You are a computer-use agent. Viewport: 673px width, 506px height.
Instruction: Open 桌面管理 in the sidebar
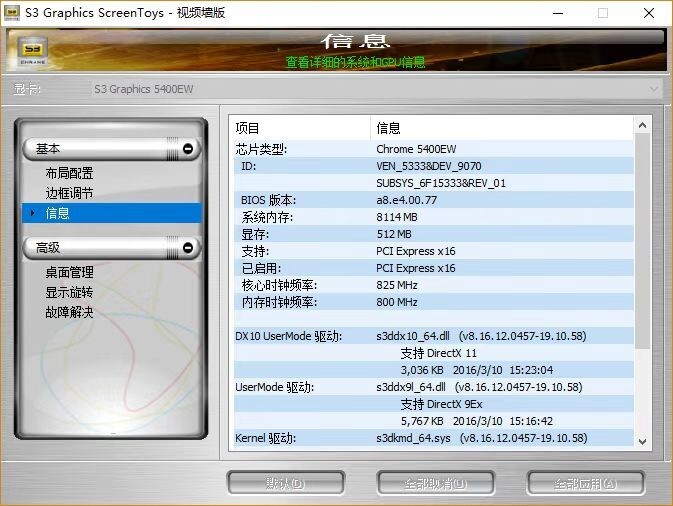(x=69, y=272)
